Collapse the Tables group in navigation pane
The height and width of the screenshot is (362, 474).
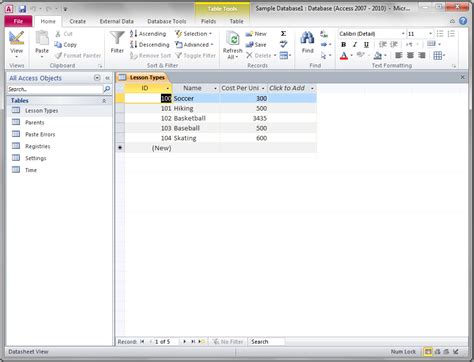click(104, 101)
